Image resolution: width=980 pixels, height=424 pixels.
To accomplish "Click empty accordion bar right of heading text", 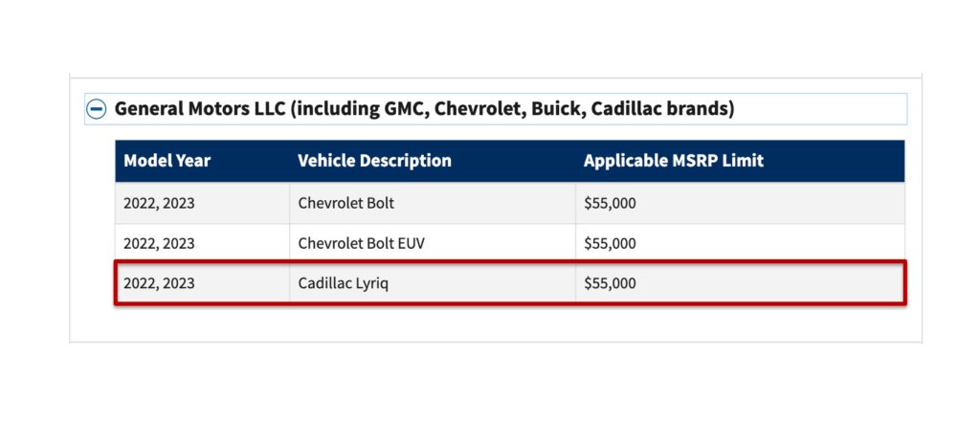I will pos(820,109).
